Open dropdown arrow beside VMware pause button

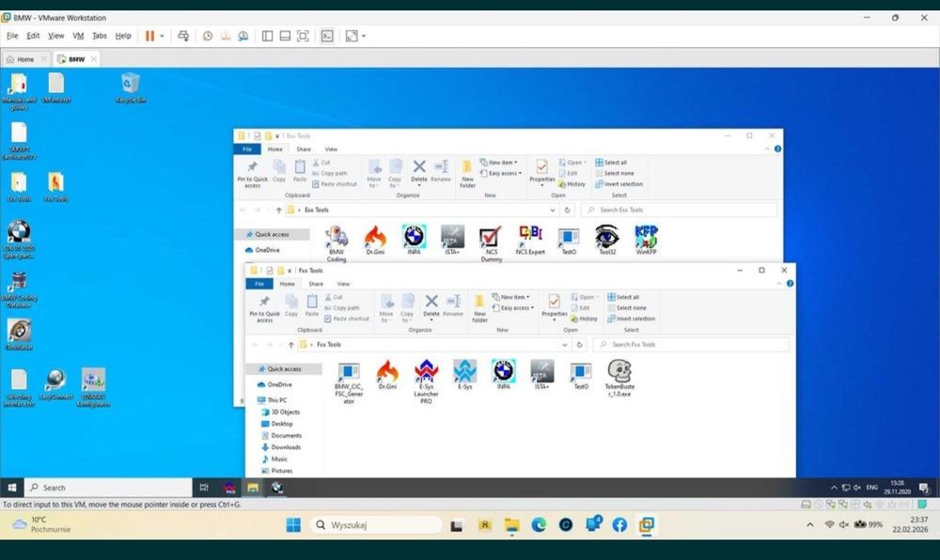click(x=162, y=36)
